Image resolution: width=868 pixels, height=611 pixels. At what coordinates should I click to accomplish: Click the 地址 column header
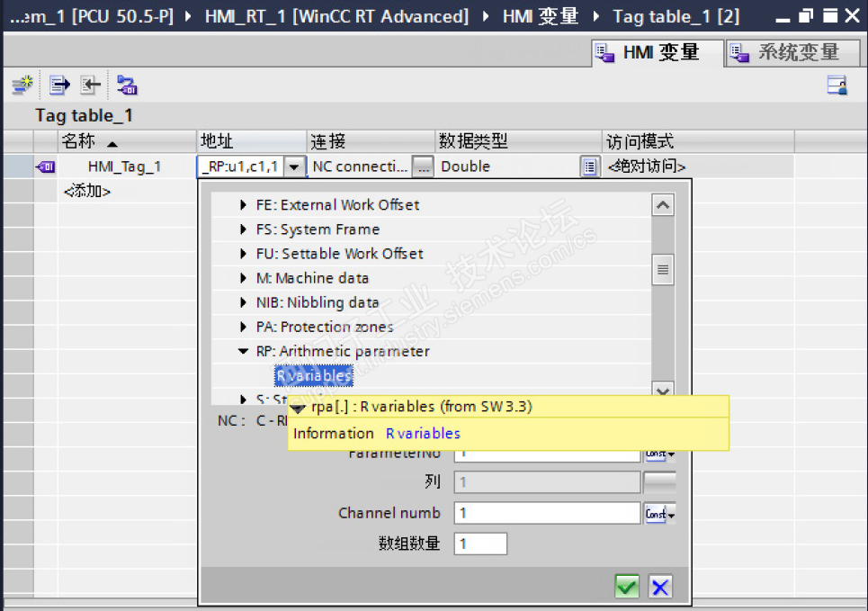click(x=252, y=142)
